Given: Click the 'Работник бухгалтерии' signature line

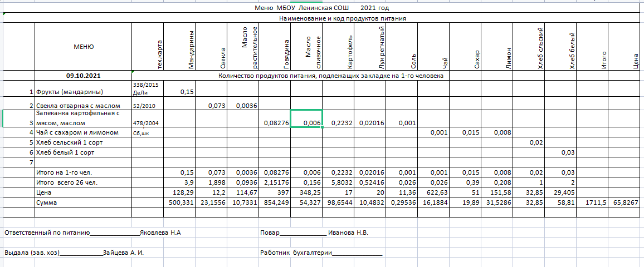Looking at the screenshot, I should 321,253.
